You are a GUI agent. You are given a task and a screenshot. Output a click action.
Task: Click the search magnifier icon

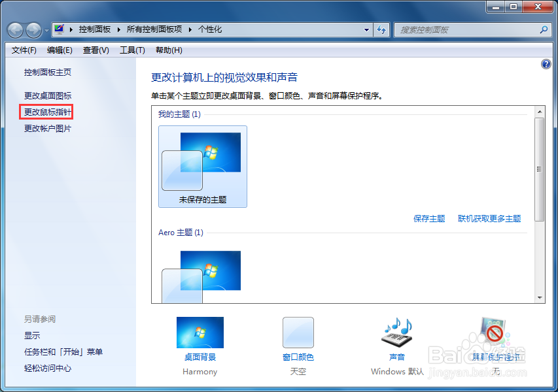[x=543, y=29]
